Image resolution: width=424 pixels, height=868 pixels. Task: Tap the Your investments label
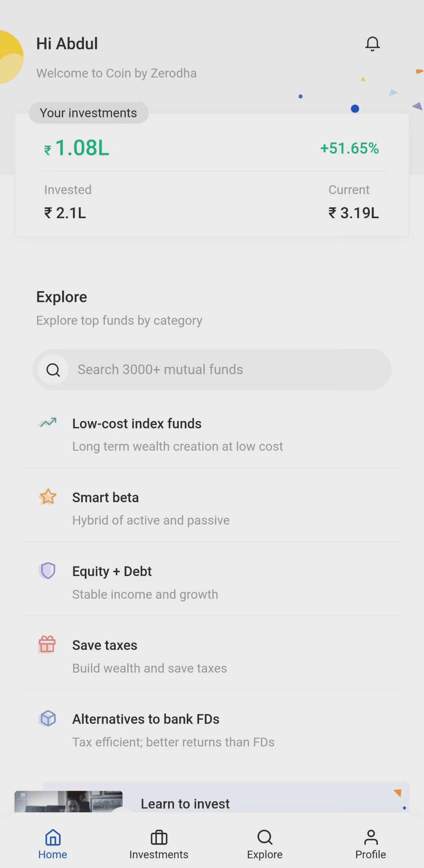pyautogui.click(x=88, y=113)
